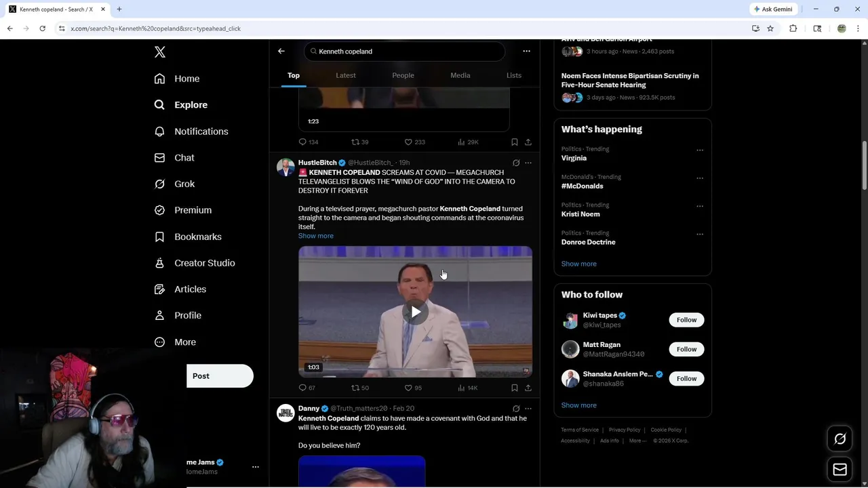Open search options three-dot menu
The width and height of the screenshot is (868, 488).
click(x=526, y=51)
